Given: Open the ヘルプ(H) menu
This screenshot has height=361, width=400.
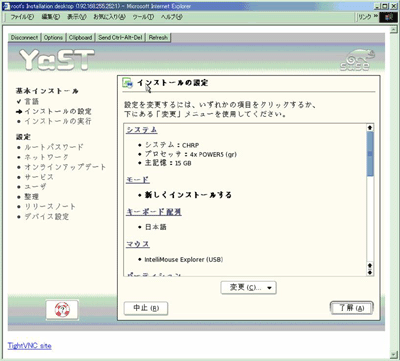Looking at the screenshot, I should 171,17.
